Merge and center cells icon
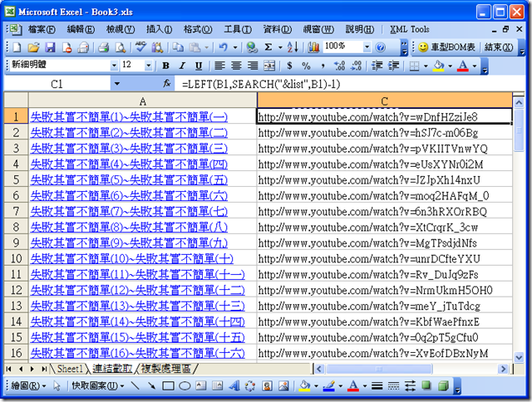Image resolution: width=532 pixels, height=402 pixels. tap(269, 66)
